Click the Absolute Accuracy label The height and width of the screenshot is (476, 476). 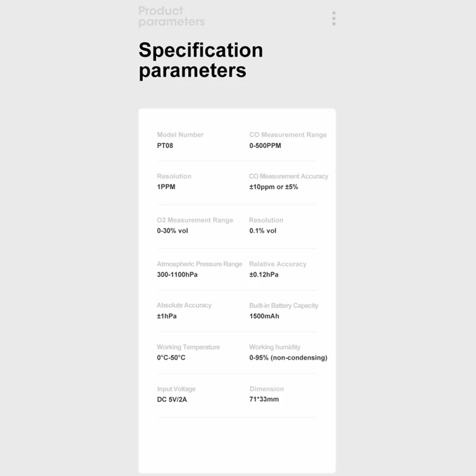tap(184, 306)
